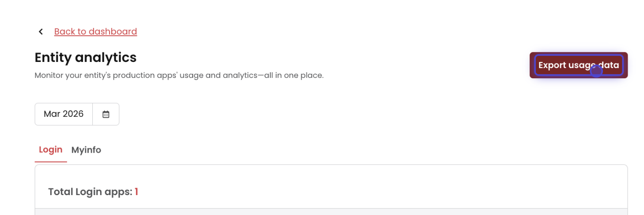The width and height of the screenshot is (644, 215).
Task: Click the Monitor your entity's description text
Action: (179, 76)
